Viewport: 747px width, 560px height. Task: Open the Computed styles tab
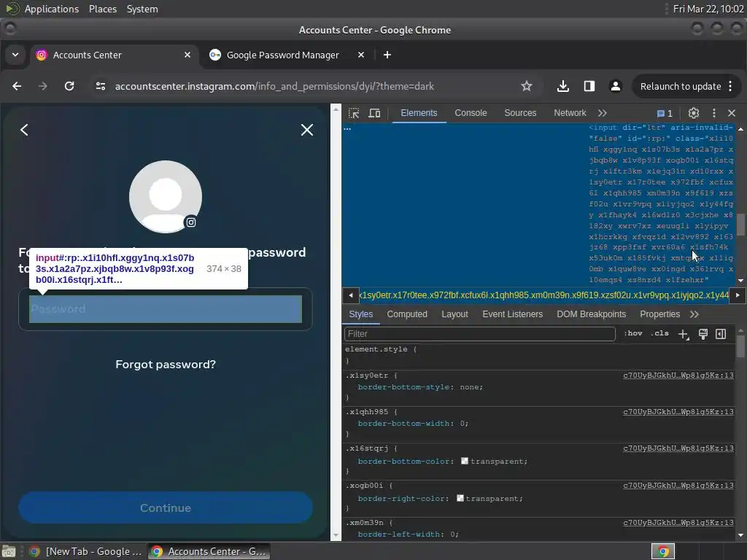(x=407, y=314)
